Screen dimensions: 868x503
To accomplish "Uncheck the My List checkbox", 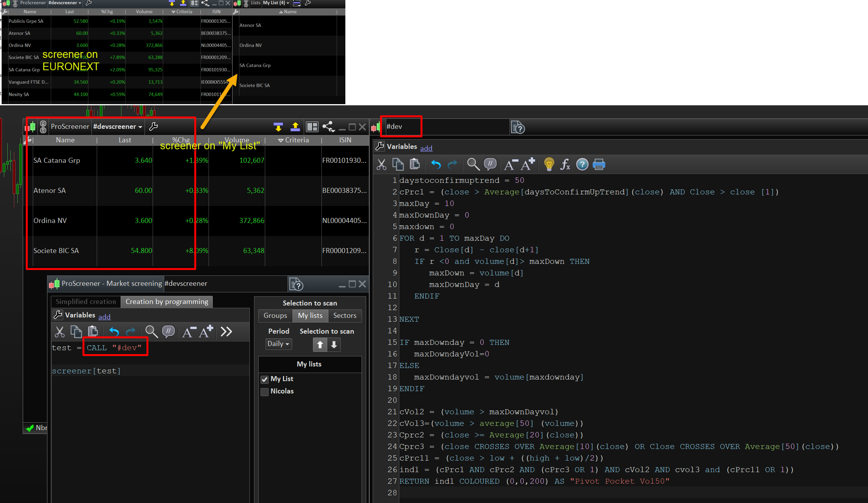I will [x=265, y=379].
